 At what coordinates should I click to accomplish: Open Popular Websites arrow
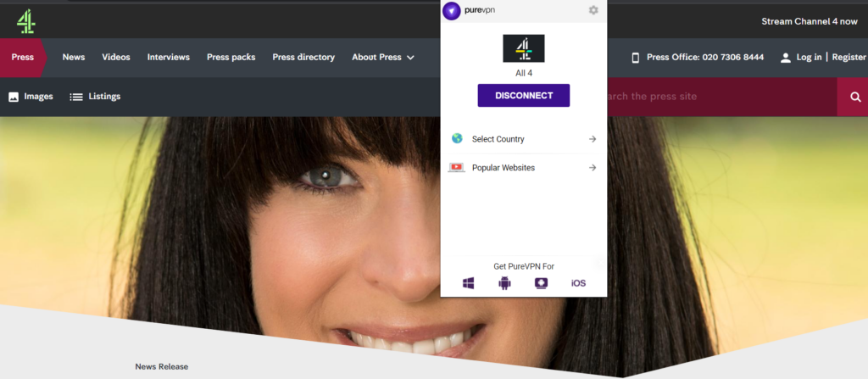pos(593,167)
